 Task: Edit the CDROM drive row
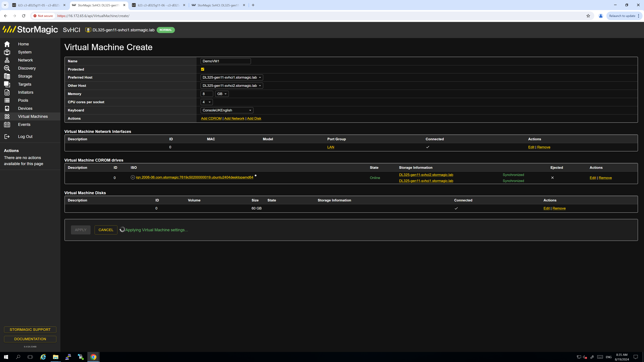click(x=593, y=178)
